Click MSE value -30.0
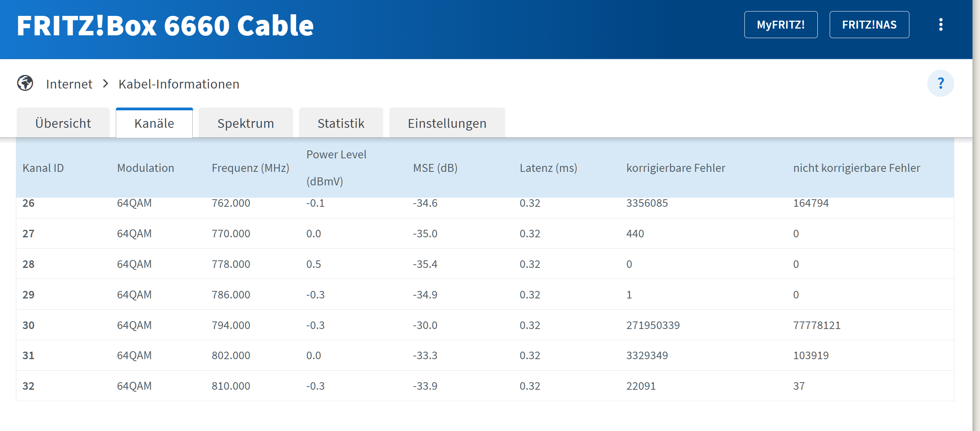Image resolution: width=980 pixels, height=431 pixels. pos(425,325)
